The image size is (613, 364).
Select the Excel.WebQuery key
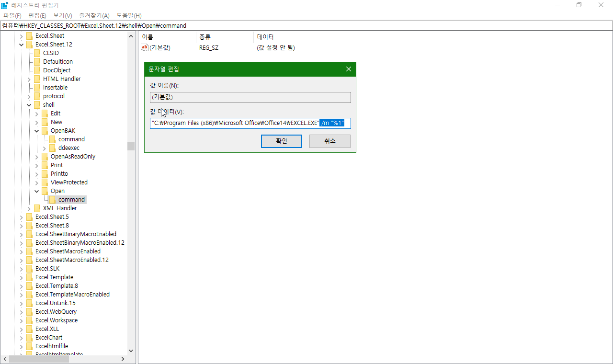click(56, 312)
